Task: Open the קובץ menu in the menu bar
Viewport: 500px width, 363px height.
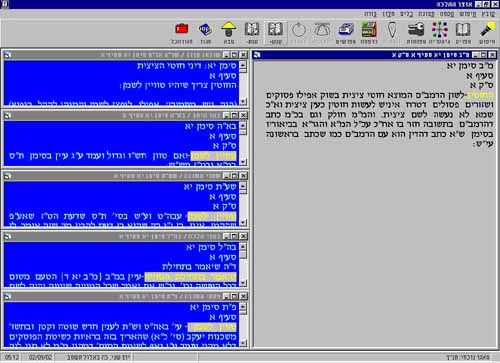Action: [x=488, y=14]
